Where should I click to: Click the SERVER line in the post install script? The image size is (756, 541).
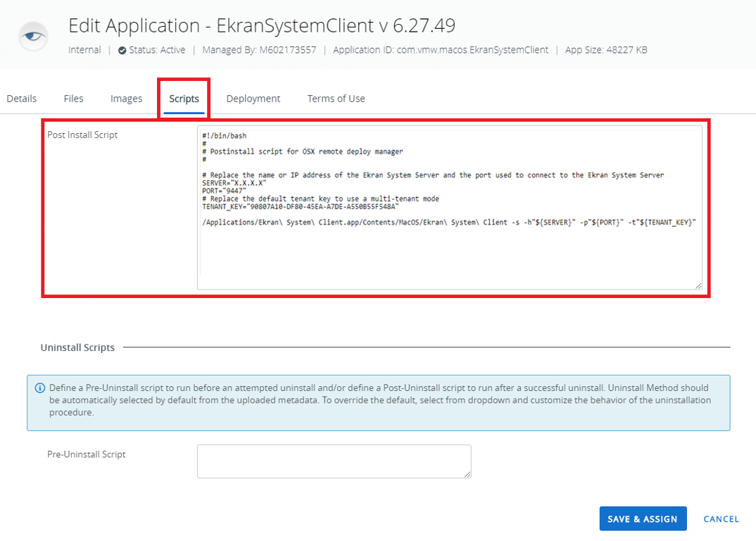pos(234,182)
